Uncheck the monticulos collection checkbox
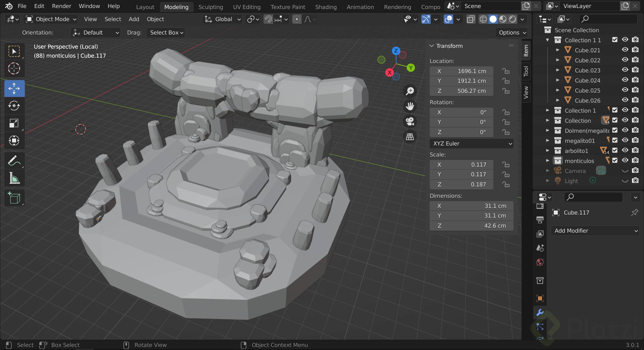 coord(615,160)
